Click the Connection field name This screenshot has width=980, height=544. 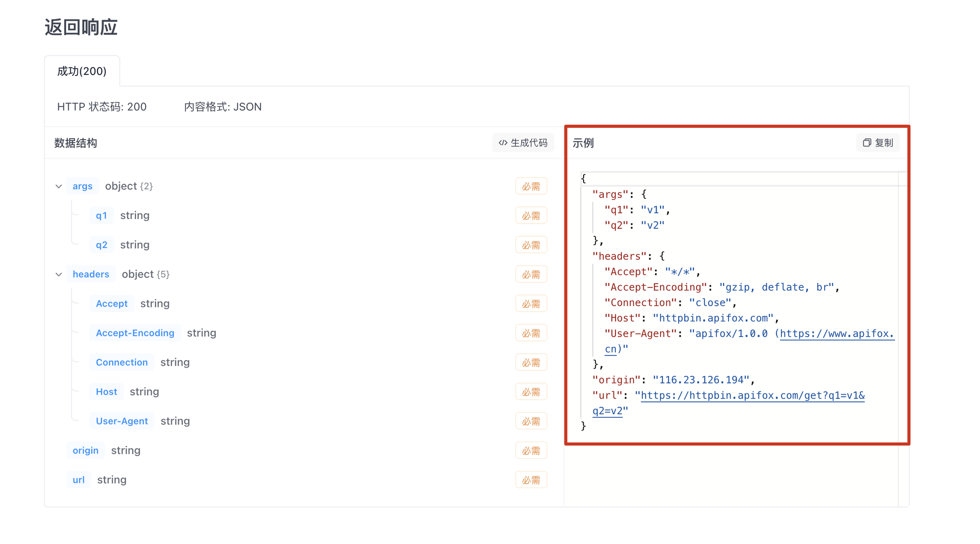[122, 363]
